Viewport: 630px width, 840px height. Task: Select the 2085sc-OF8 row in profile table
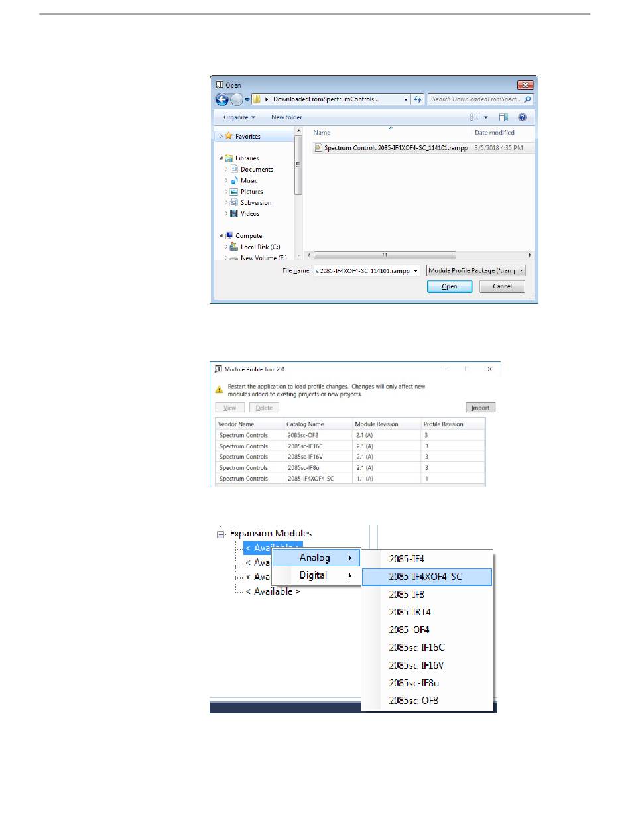tap(351, 435)
